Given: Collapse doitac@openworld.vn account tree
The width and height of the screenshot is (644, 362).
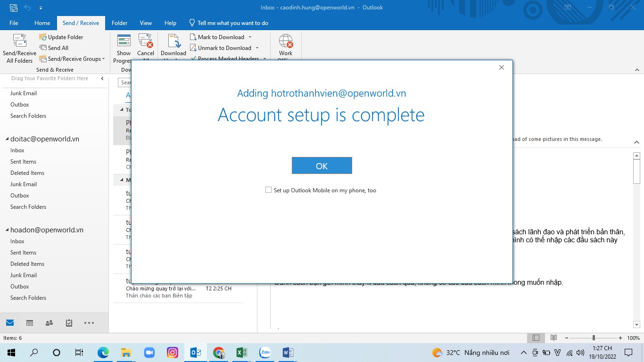Looking at the screenshot, I should (7, 139).
